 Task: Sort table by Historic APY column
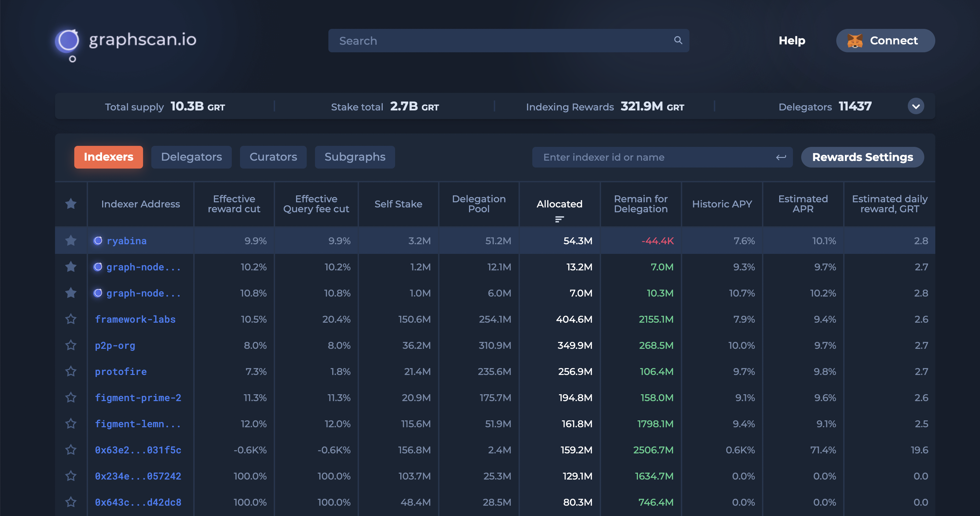tap(722, 204)
